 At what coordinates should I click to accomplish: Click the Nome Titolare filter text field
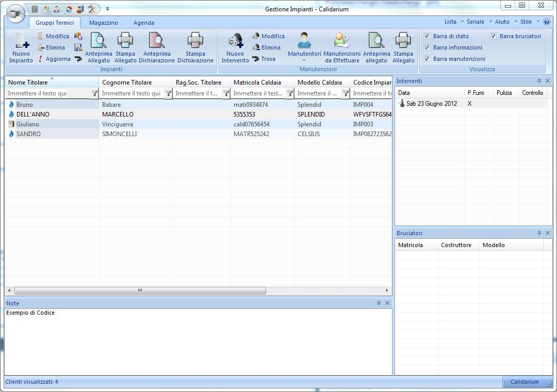pos(48,93)
